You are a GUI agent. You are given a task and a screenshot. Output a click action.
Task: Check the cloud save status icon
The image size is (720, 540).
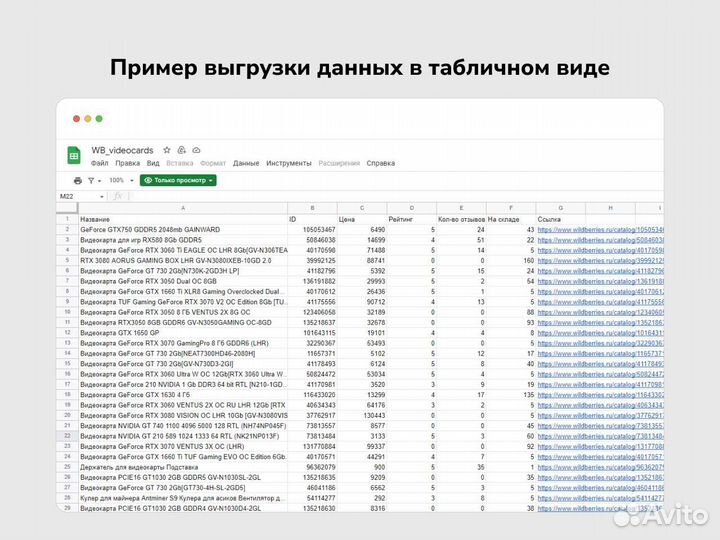tap(196, 150)
